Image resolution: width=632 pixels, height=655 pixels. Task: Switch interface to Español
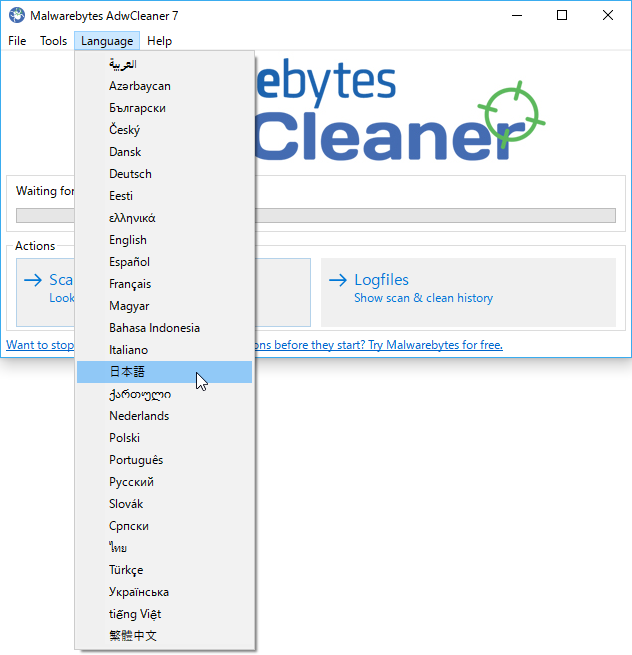165,262
